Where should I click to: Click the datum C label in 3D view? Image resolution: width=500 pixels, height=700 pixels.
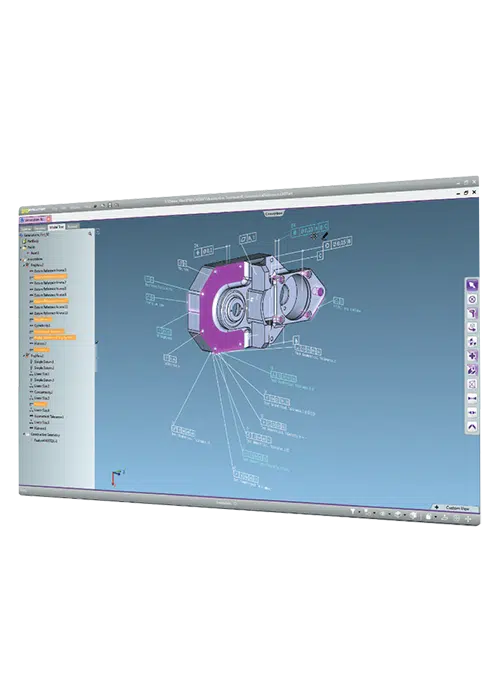(x=320, y=256)
